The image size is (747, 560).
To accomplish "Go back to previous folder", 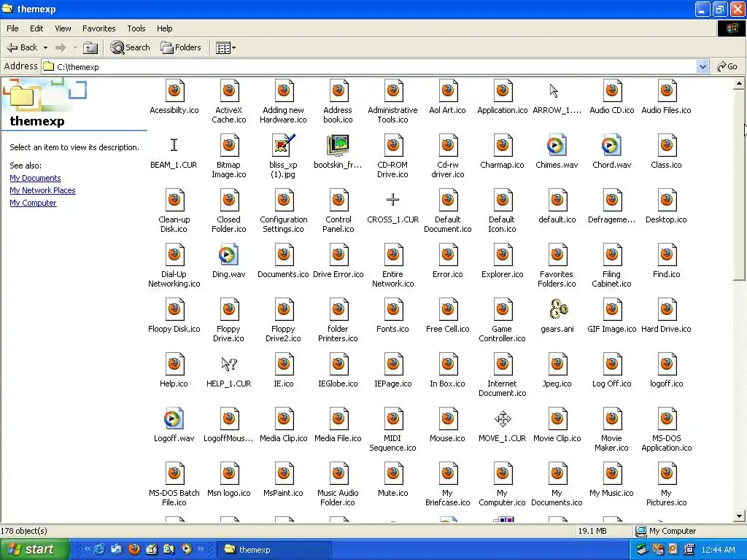I will [x=22, y=47].
